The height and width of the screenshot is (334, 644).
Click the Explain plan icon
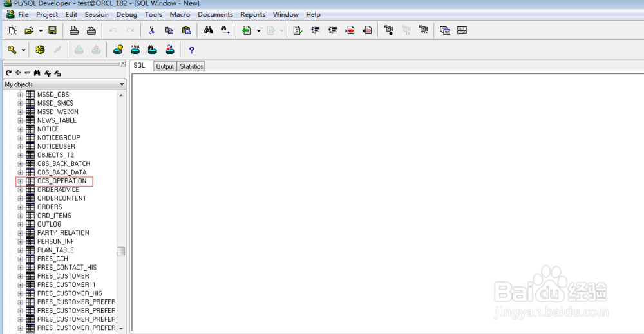118,50
